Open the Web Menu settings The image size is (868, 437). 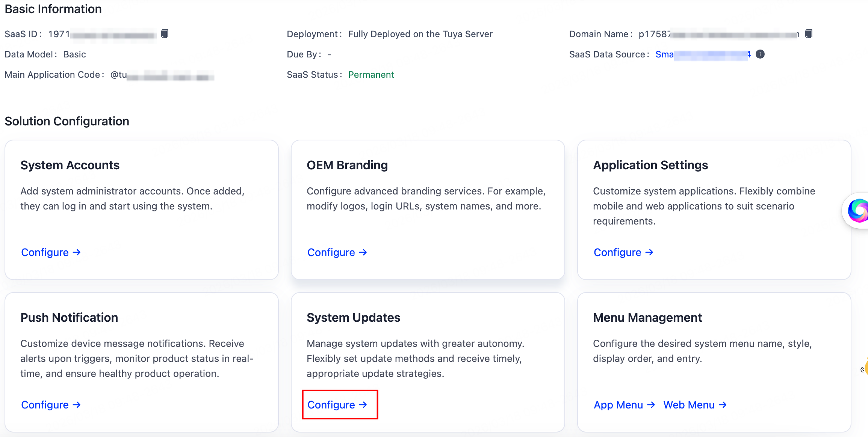[x=689, y=405]
